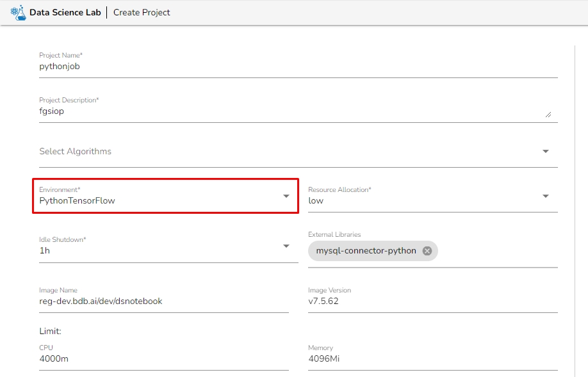
Task: Click the Memory limit field
Action: click(x=432, y=358)
